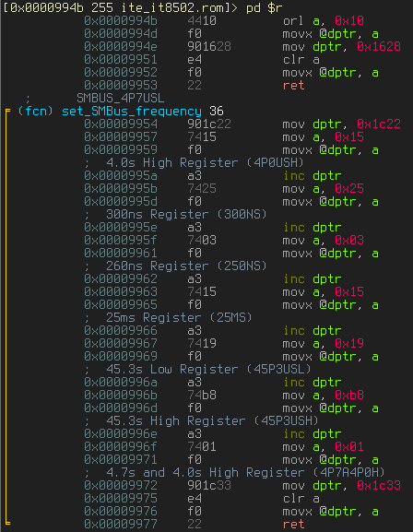Select address 0x0000994d

point(121,34)
